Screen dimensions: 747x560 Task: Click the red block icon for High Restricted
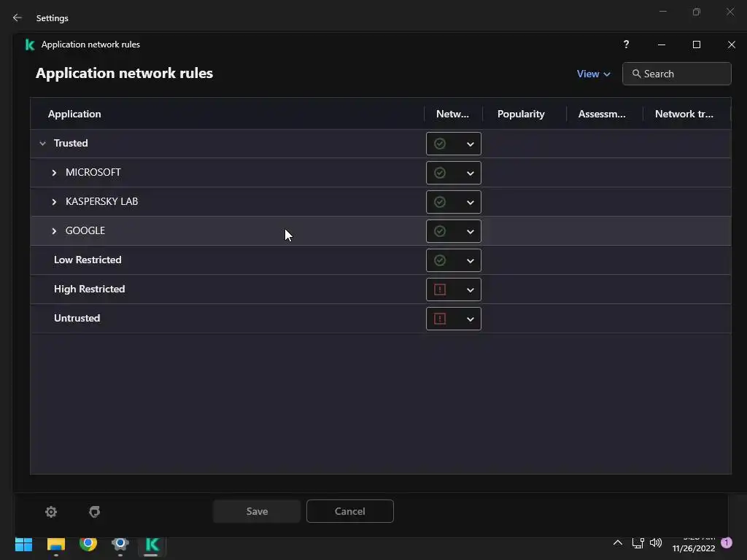click(x=440, y=289)
